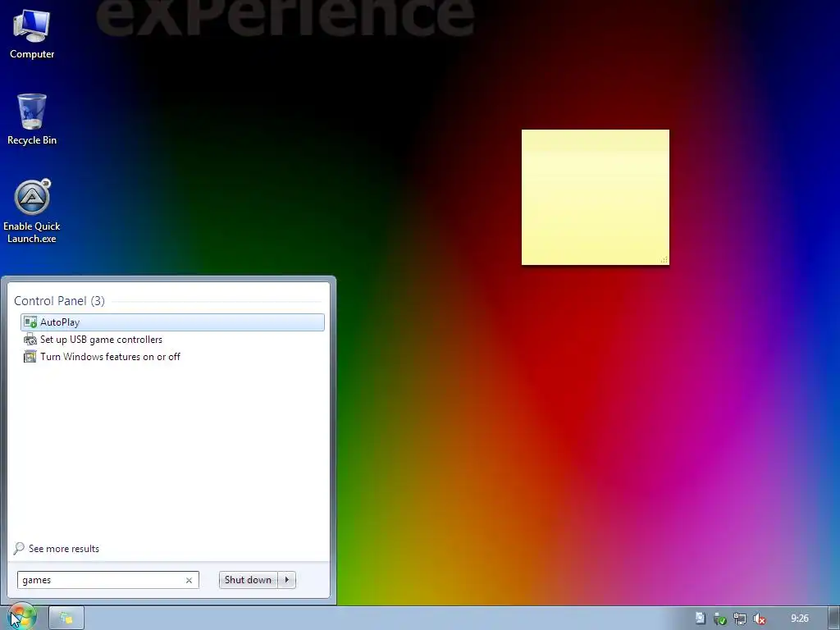
Task: Click the Control Panel (3) group header
Action: (59, 300)
